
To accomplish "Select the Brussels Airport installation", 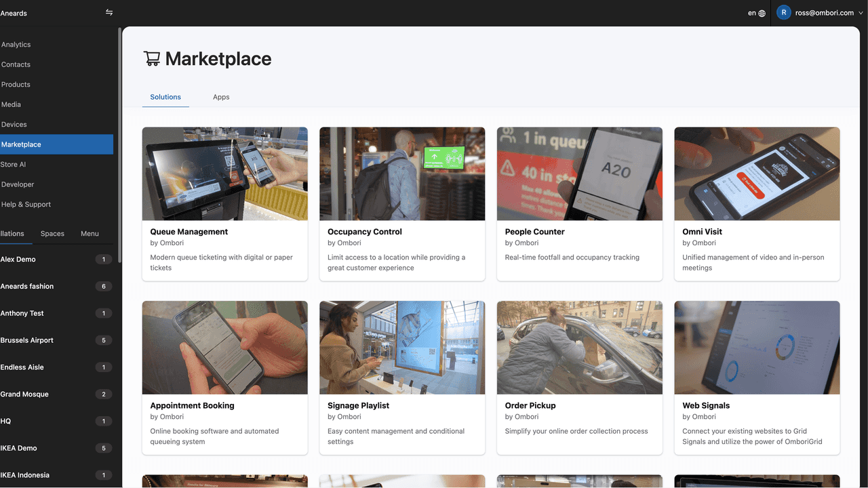I will pos(27,340).
